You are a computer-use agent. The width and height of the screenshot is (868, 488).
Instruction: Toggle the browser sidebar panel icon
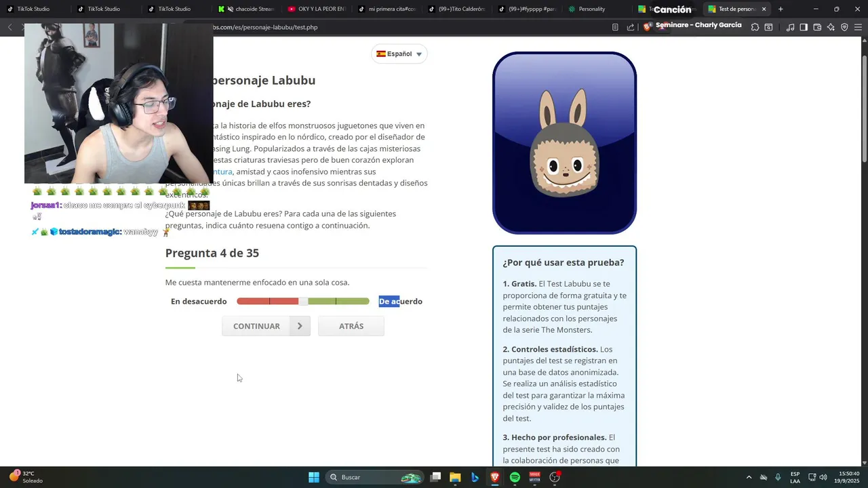point(804,27)
